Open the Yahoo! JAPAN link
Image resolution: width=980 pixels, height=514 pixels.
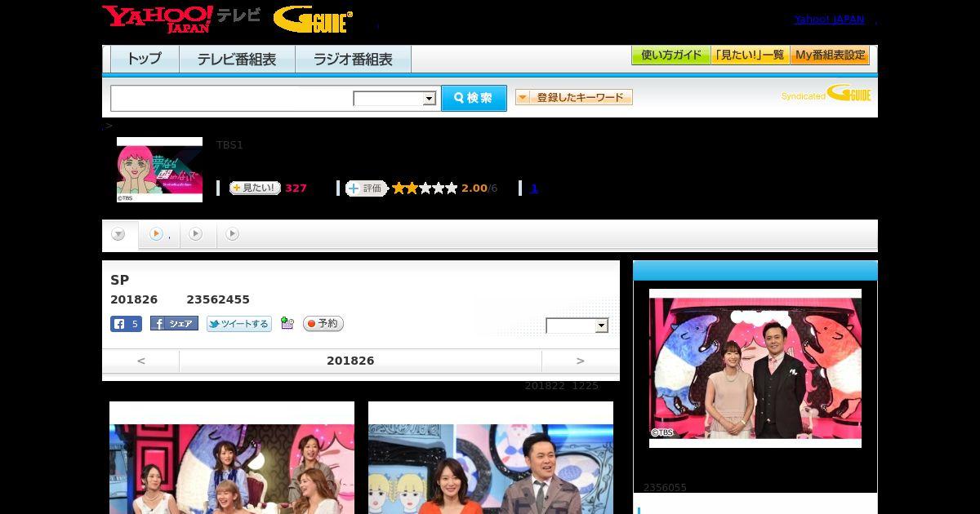point(829,19)
